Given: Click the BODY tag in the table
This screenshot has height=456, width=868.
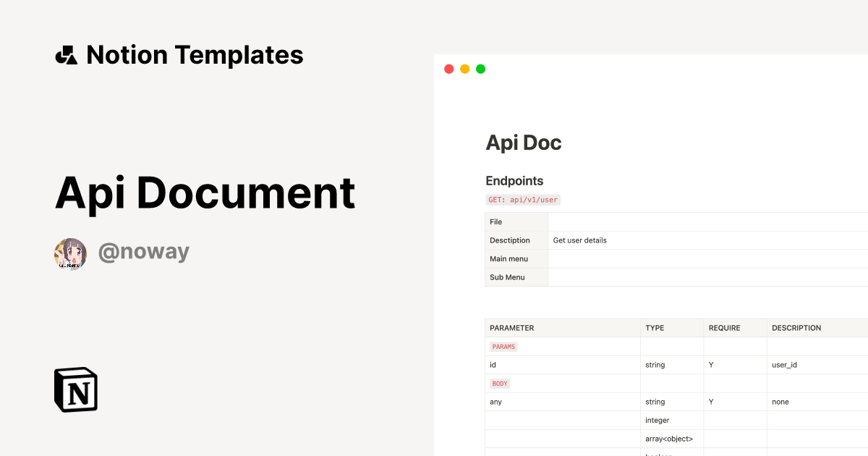Looking at the screenshot, I should tap(500, 384).
